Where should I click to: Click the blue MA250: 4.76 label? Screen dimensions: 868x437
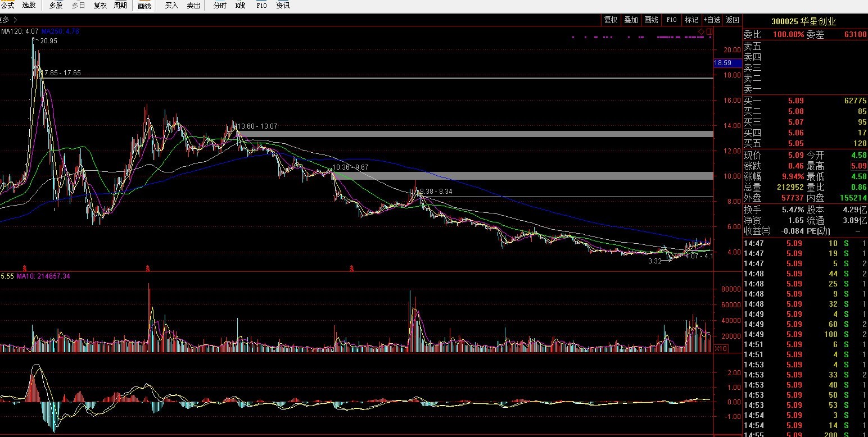click(x=60, y=31)
